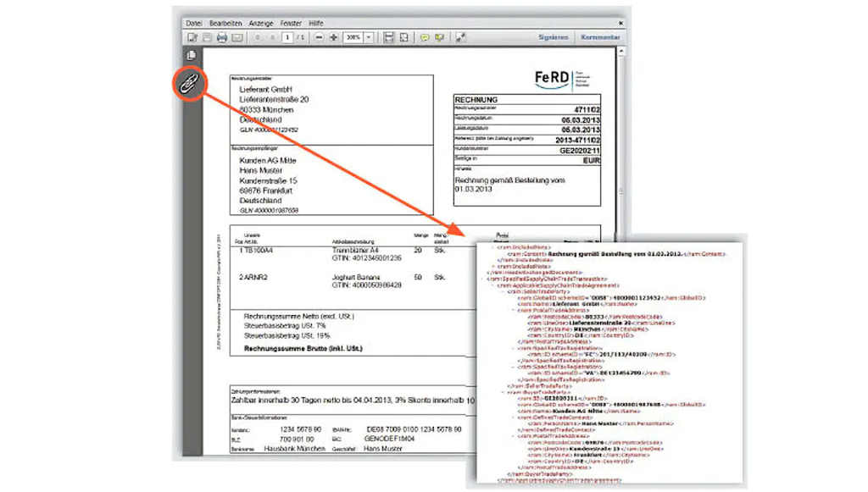Click the fit full page icon
This screenshot has width=868, height=492.
click(x=404, y=37)
